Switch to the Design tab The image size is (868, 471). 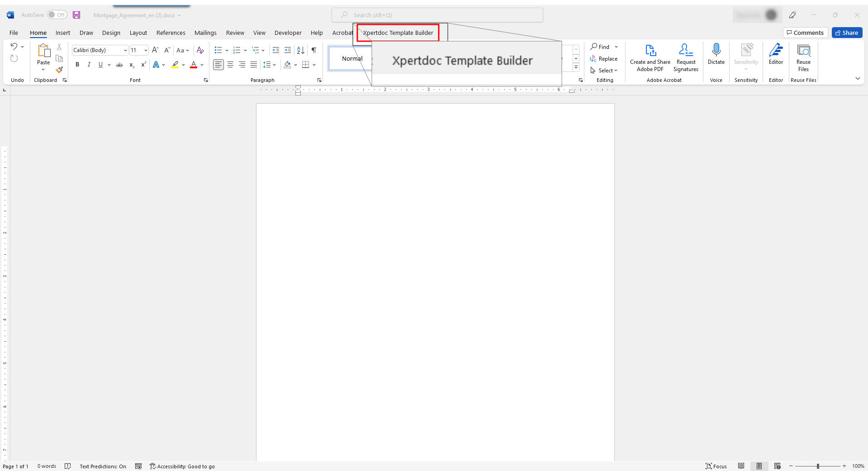111,33
